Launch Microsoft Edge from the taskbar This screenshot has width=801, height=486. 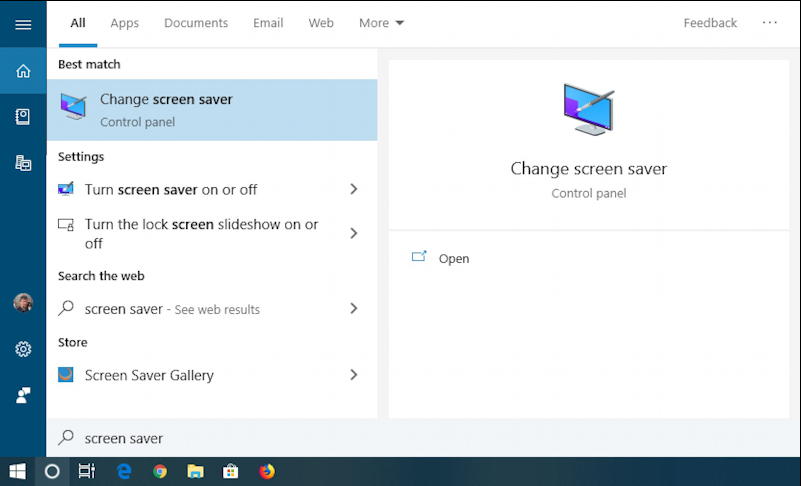(x=124, y=471)
